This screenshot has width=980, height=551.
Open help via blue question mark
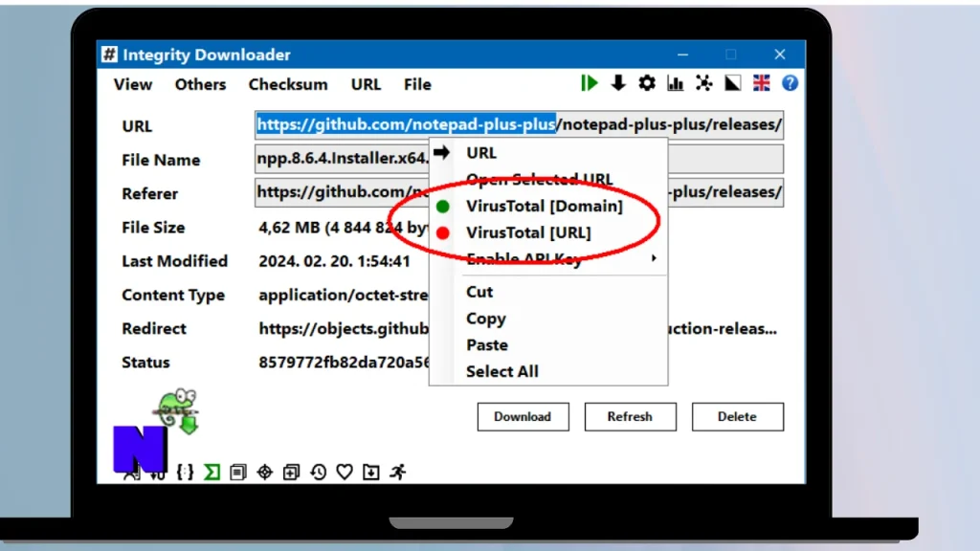[x=790, y=83]
